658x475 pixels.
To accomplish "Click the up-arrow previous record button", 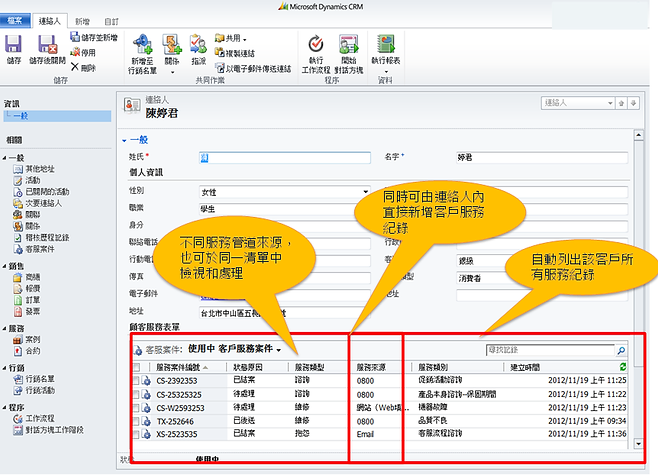I will pos(621,103).
